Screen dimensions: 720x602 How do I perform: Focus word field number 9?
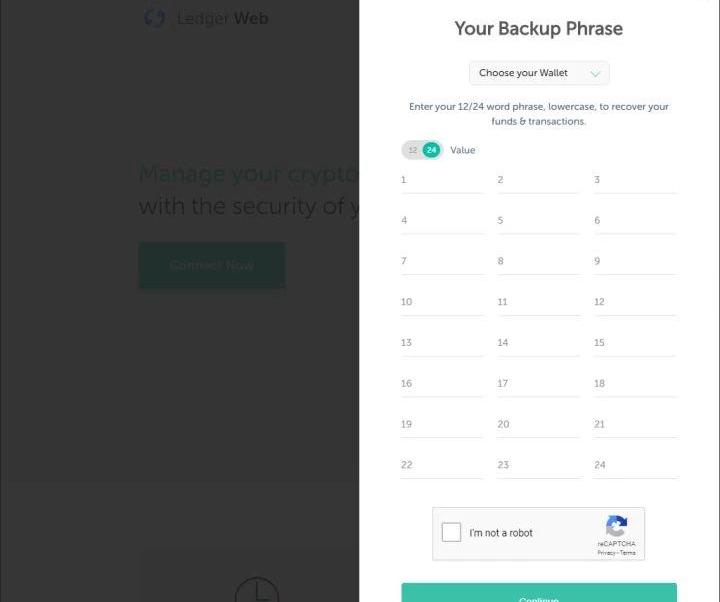(635, 261)
